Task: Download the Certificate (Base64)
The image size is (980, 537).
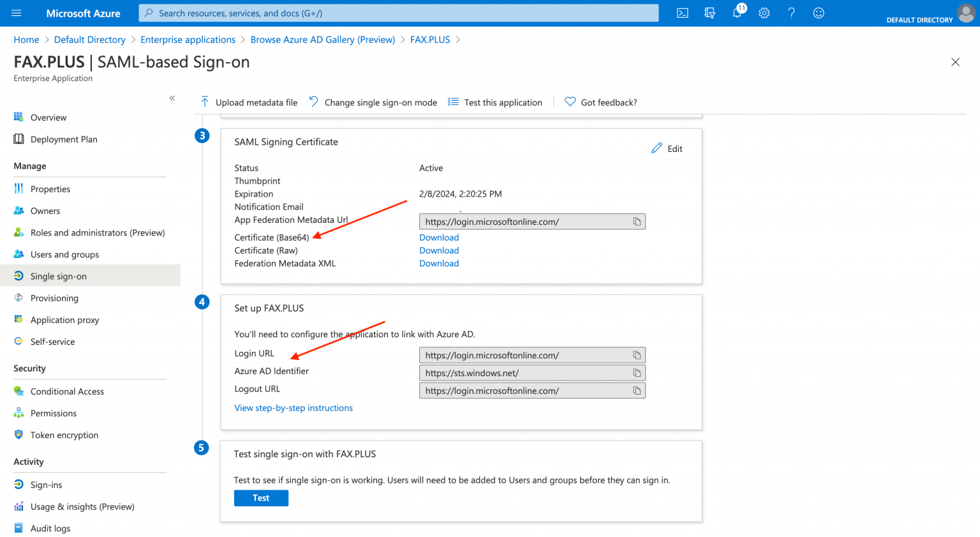Action: click(x=439, y=238)
